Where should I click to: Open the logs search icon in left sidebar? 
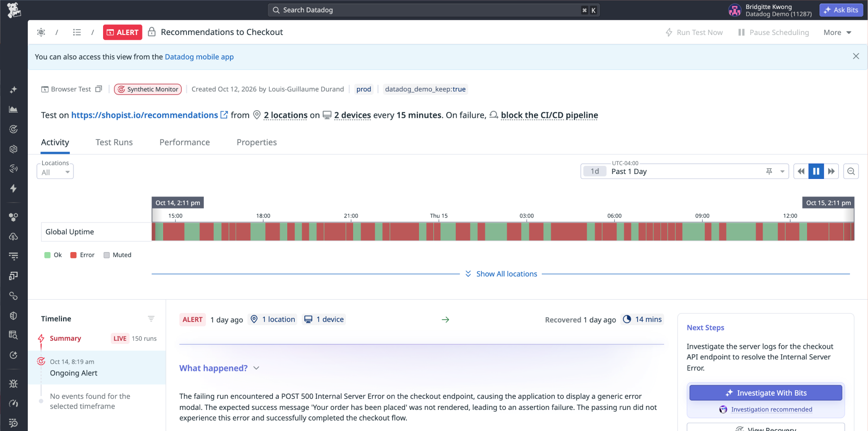coord(13,335)
